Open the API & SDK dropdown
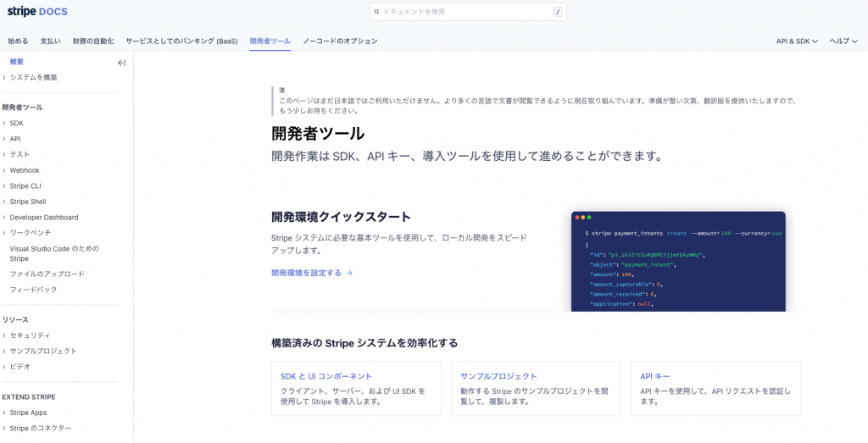Image resolution: width=868 pixels, height=443 pixels. pyautogui.click(x=797, y=41)
